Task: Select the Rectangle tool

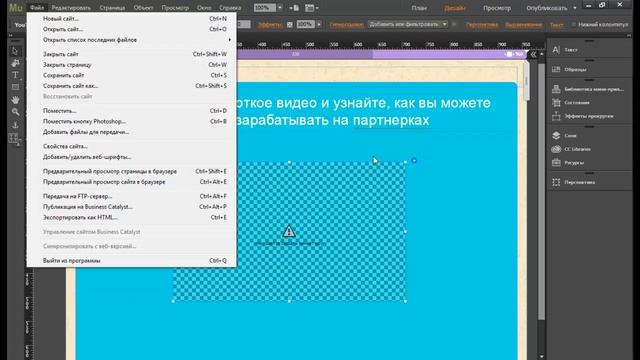Action: coord(15,87)
